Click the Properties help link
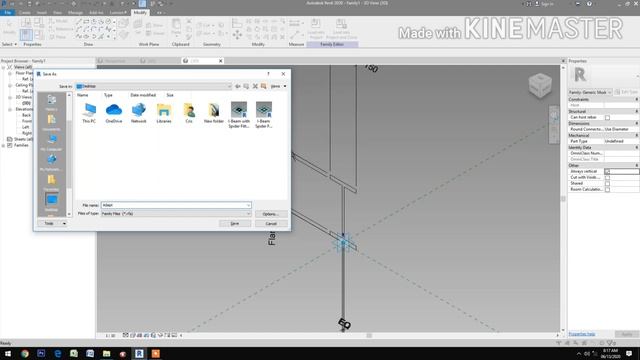 582,334
